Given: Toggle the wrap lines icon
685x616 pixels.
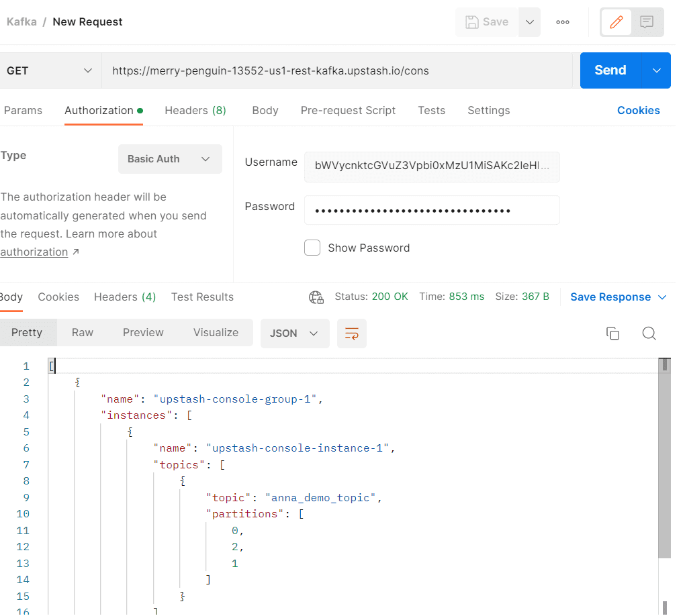Looking at the screenshot, I should click(x=352, y=333).
